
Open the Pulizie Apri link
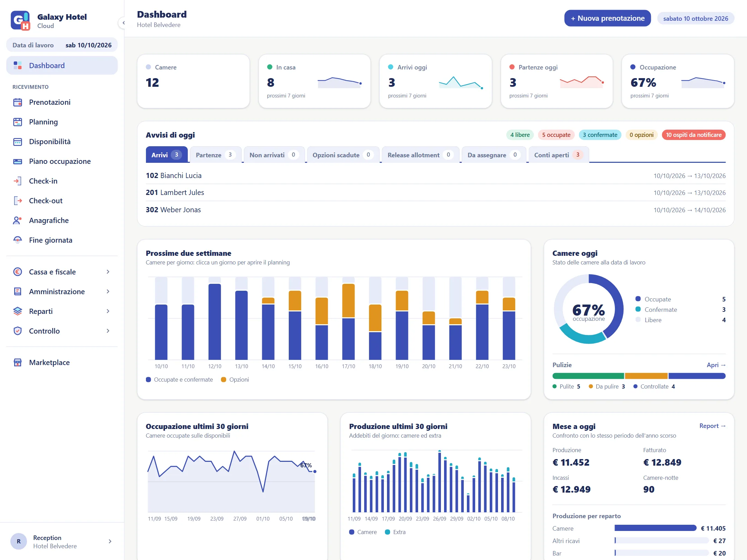click(716, 365)
